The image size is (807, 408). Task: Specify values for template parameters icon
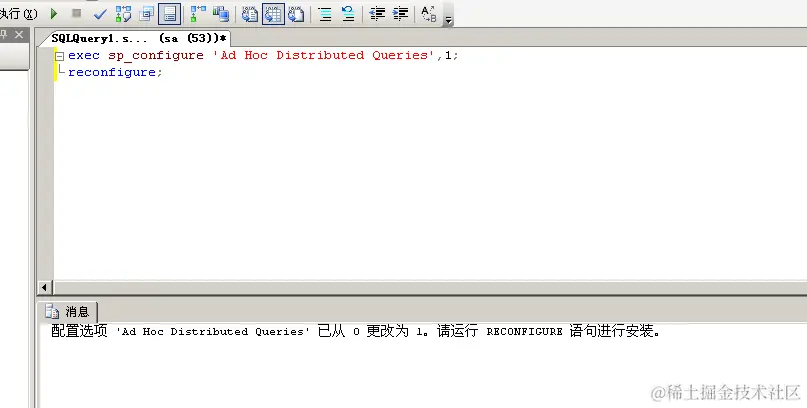coord(429,14)
